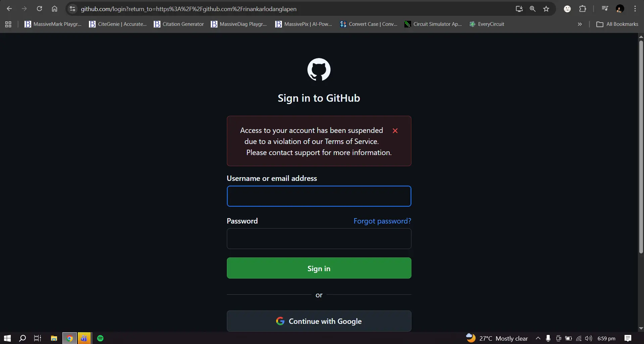Reload the page

39,9
